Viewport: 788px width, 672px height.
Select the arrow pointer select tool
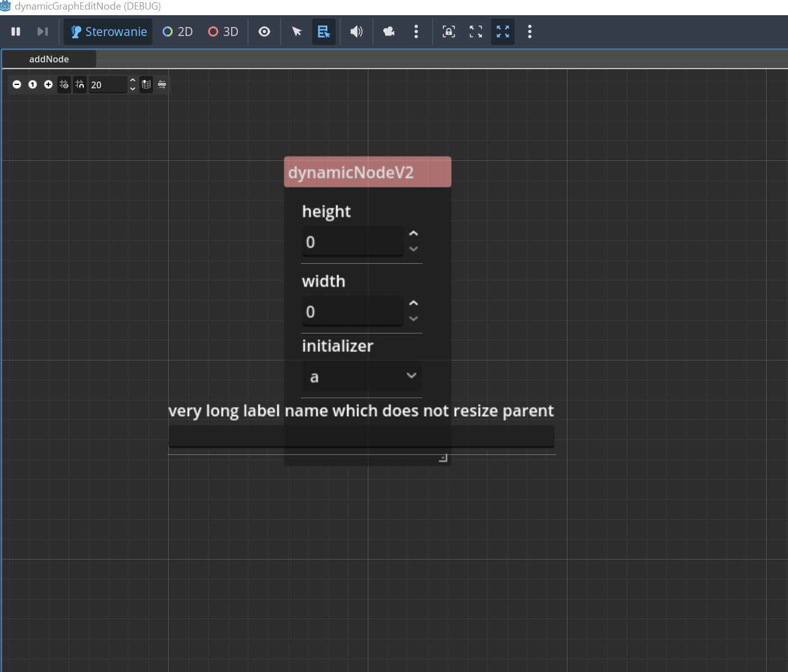pyautogui.click(x=297, y=31)
